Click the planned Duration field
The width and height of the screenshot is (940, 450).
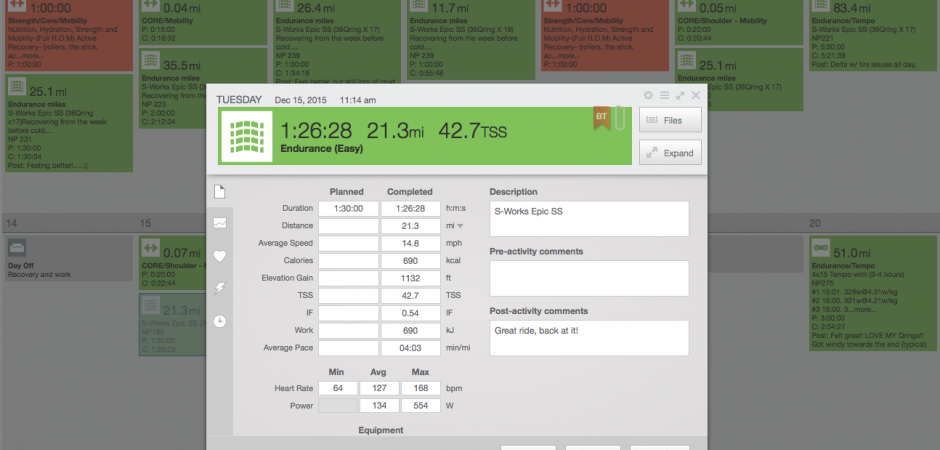[x=348, y=209]
